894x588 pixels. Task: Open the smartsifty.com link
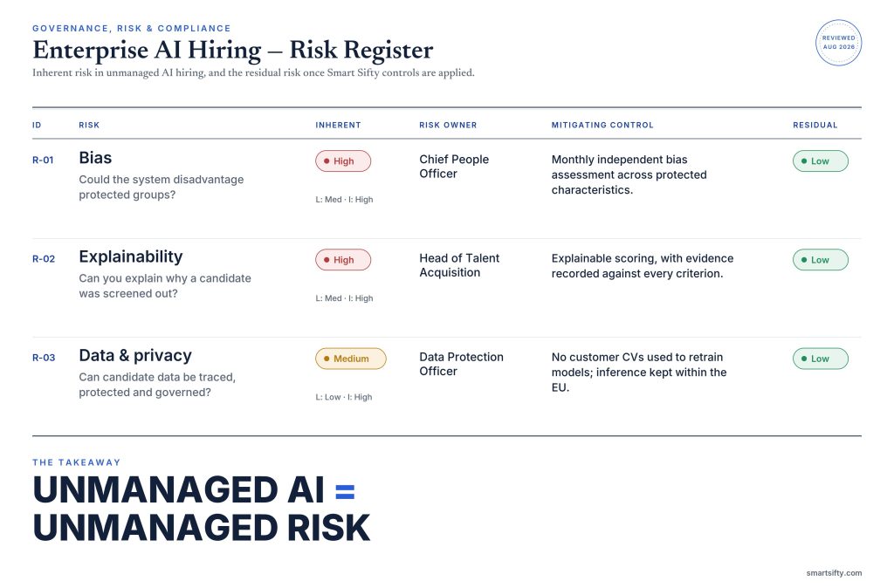point(834,572)
